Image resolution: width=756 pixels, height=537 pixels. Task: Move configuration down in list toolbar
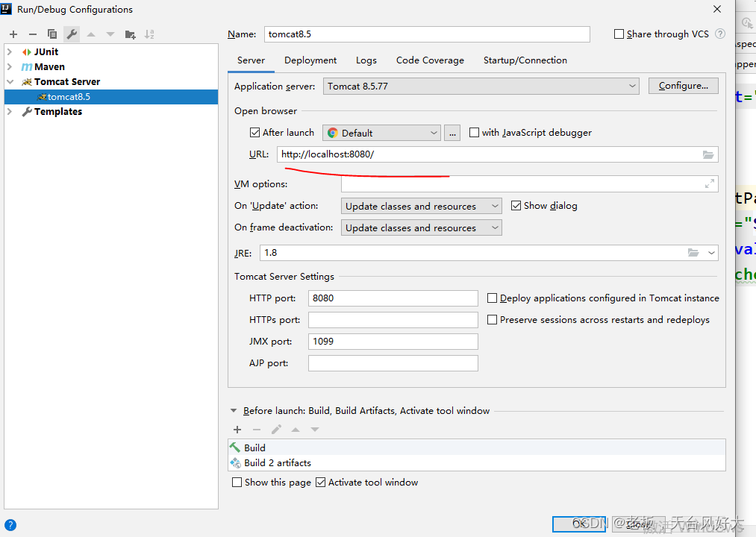110,34
